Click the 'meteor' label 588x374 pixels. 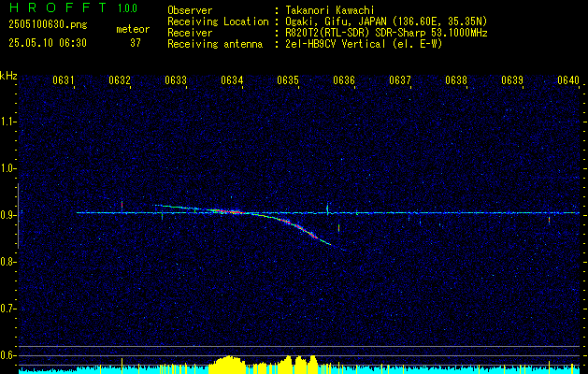133,29
